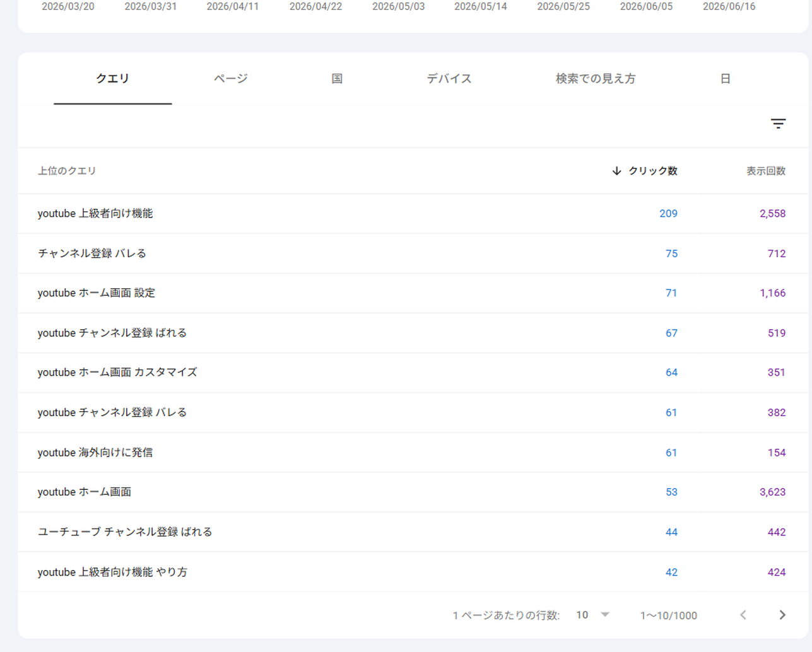Open the filter rows icon
The height and width of the screenshot is (652, 812).
point(778,124)
